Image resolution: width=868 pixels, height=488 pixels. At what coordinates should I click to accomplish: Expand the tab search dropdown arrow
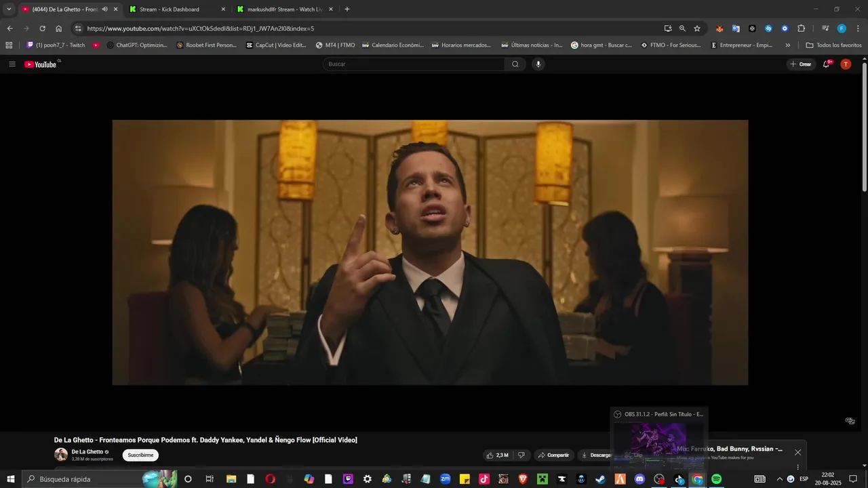9,9
